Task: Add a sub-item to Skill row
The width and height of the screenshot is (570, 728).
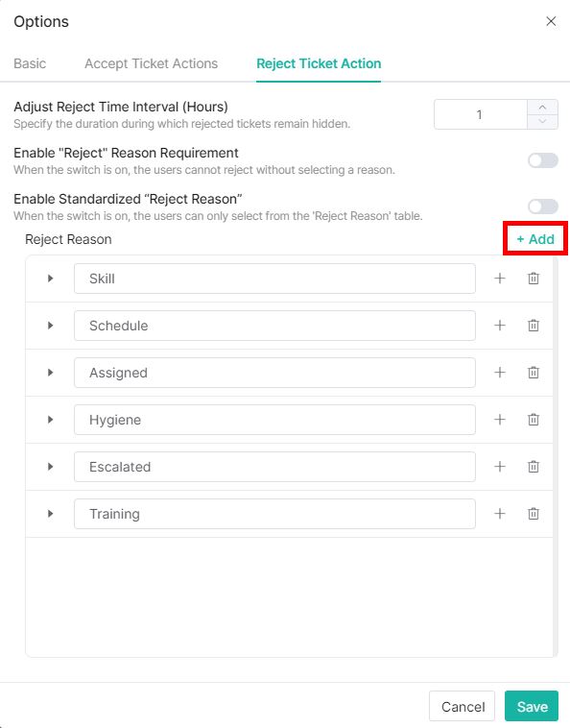Action: click(x=500, y=279)
